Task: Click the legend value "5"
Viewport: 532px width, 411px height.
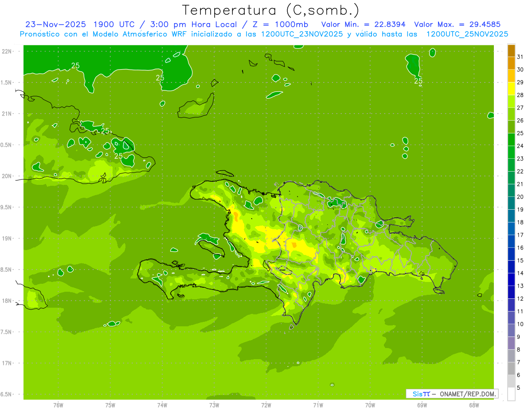Action: 519,388
